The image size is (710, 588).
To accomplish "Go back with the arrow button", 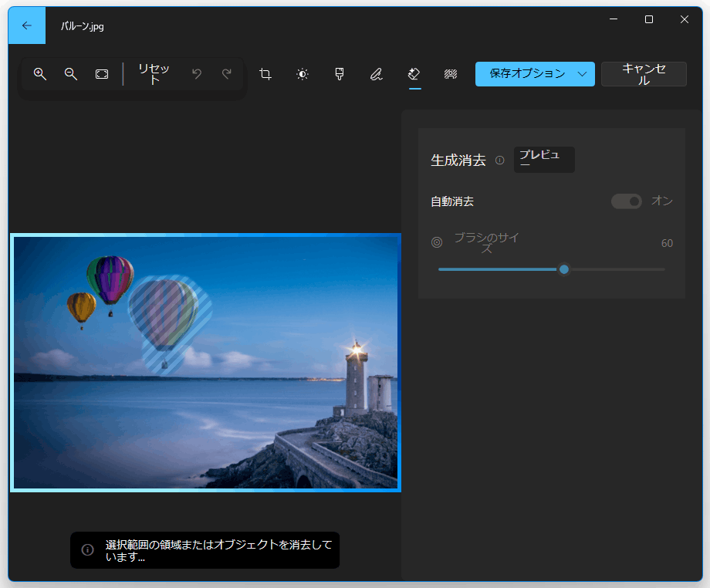I will pyautogui.click(x=27, y=25).
